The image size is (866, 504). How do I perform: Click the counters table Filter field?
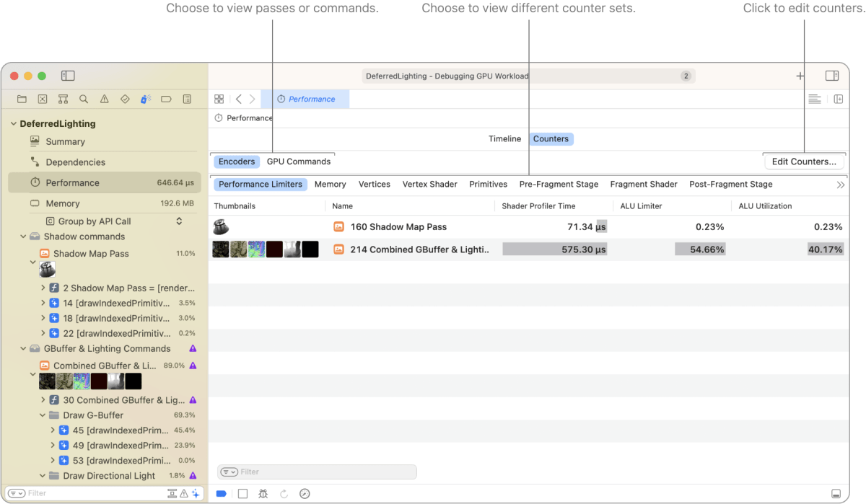click(317, 472)
